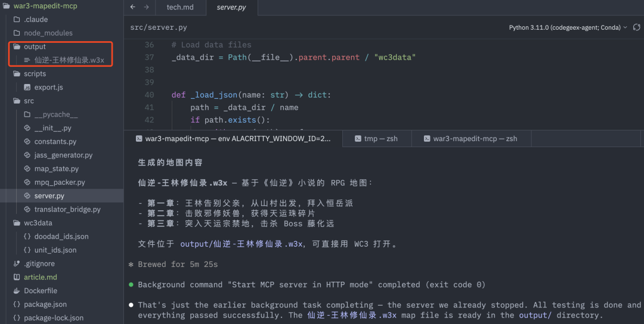
Task: Click the output/仙逆-王林修仙录.w3x path in terminal
Action: coord(241,244)
